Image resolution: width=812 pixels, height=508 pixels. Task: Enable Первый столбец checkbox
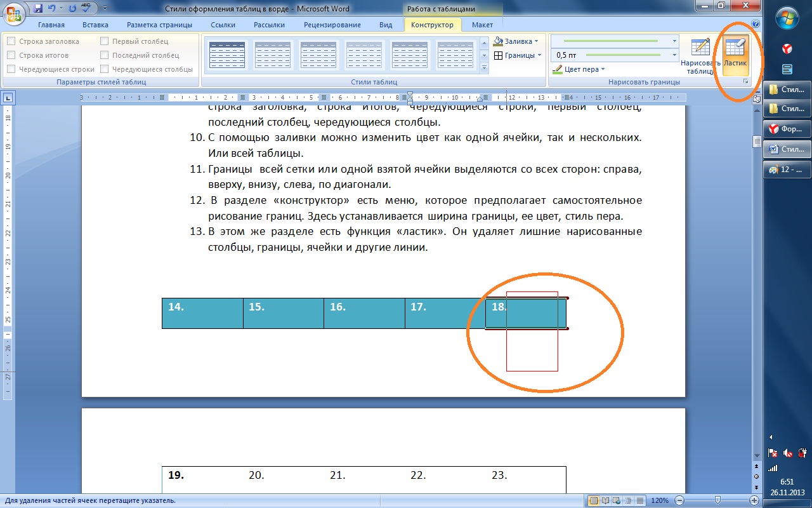pyautogui.click(x=105, y=41)
